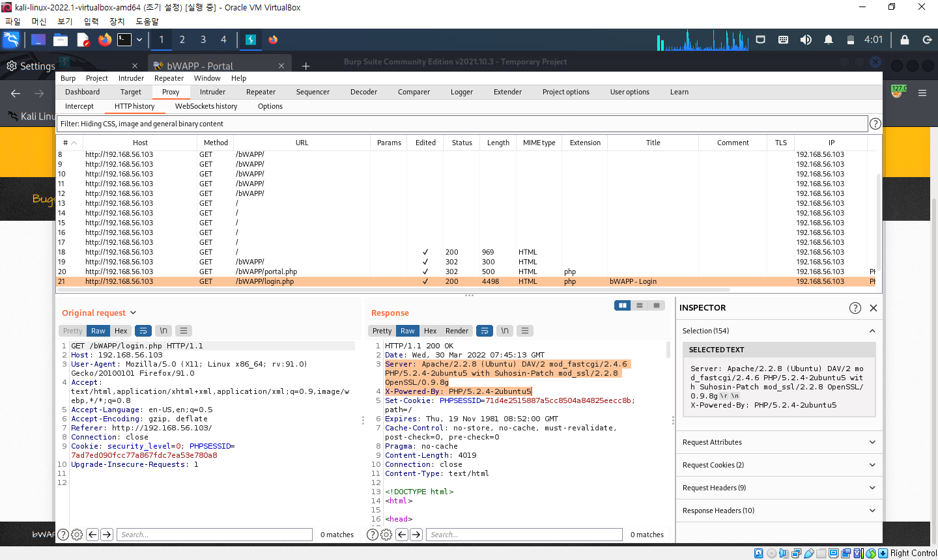
Task: Go to next match in request search
Action: click(107, 535)
